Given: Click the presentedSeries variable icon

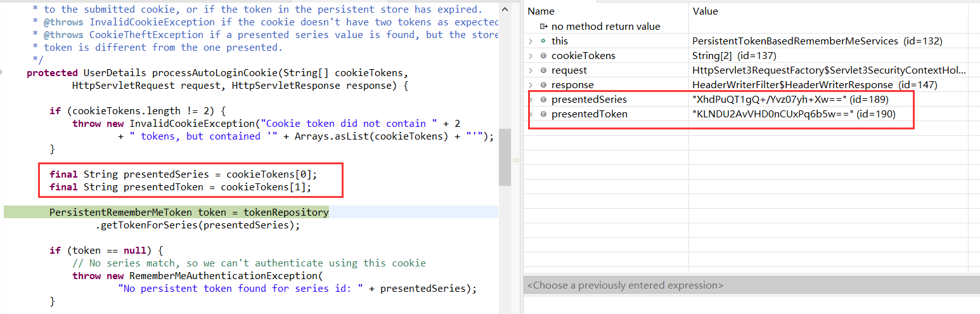Looking at the screenshot, I should [543, 100].
